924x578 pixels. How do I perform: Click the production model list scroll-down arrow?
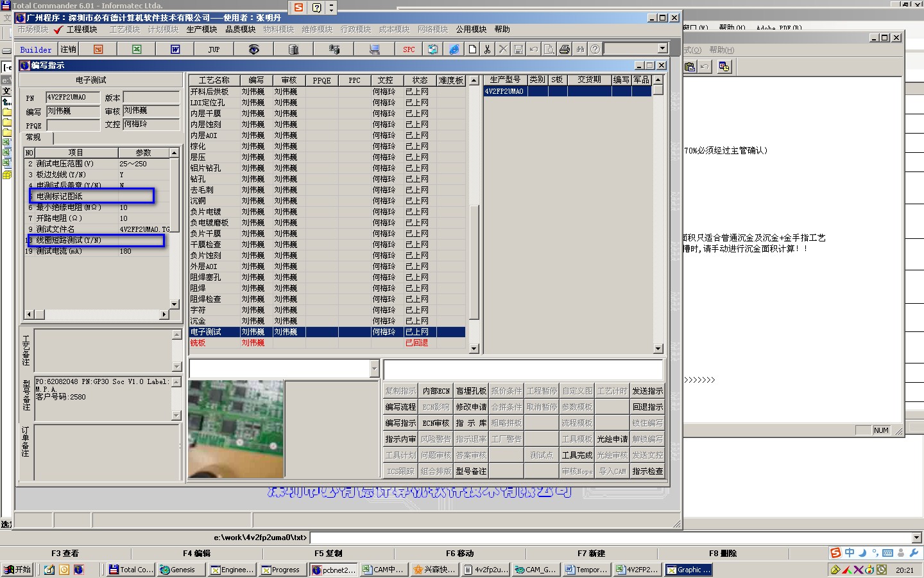658,349
